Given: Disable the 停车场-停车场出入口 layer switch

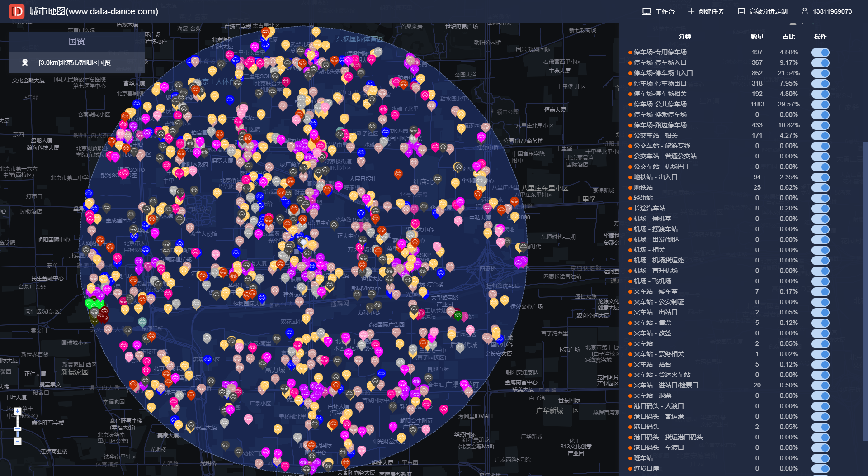Looking at the screenshot, I should click(x=820, y=73).
